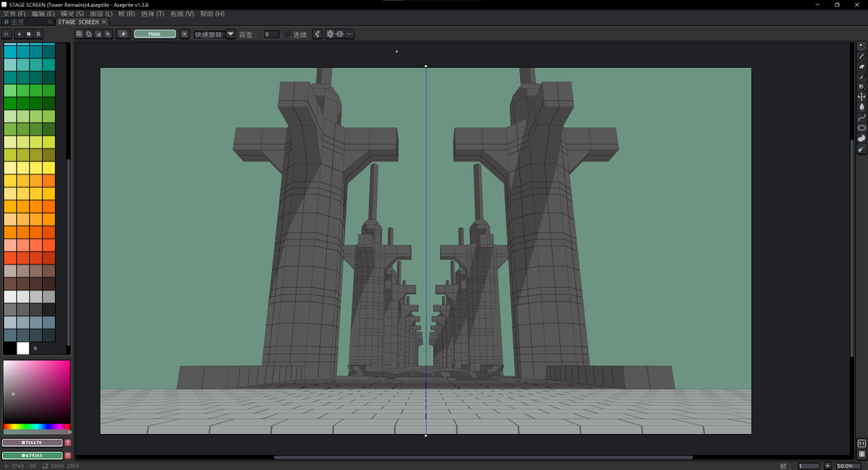Image resolution: width=868 pixels, height=470 pixels.
Task: Open the 精灵 (S) menu
Action: (72, 14)
